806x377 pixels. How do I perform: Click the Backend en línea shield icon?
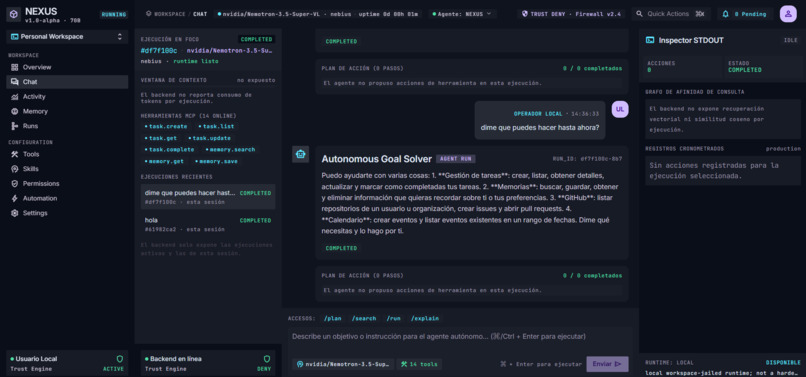(x=267, y=359)
